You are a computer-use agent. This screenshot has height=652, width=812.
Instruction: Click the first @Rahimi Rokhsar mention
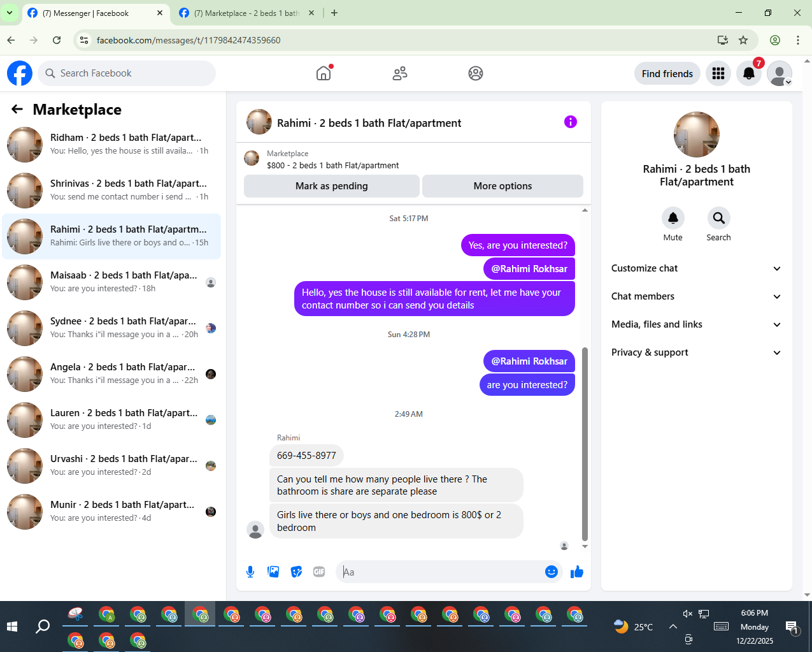(529, 269)
